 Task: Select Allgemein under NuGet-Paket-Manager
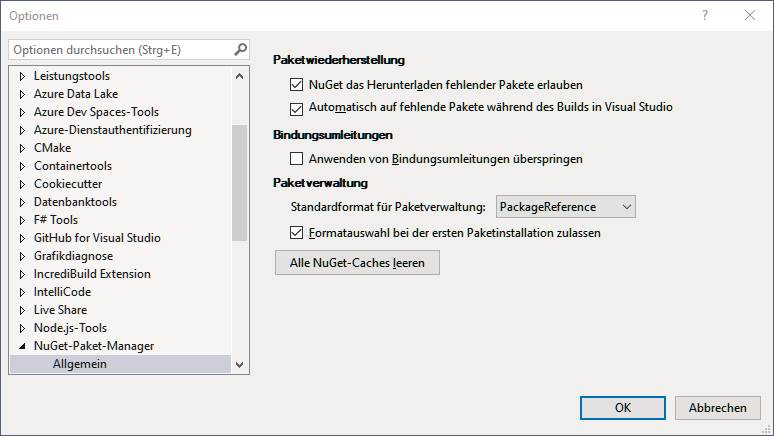click(79, 364)
